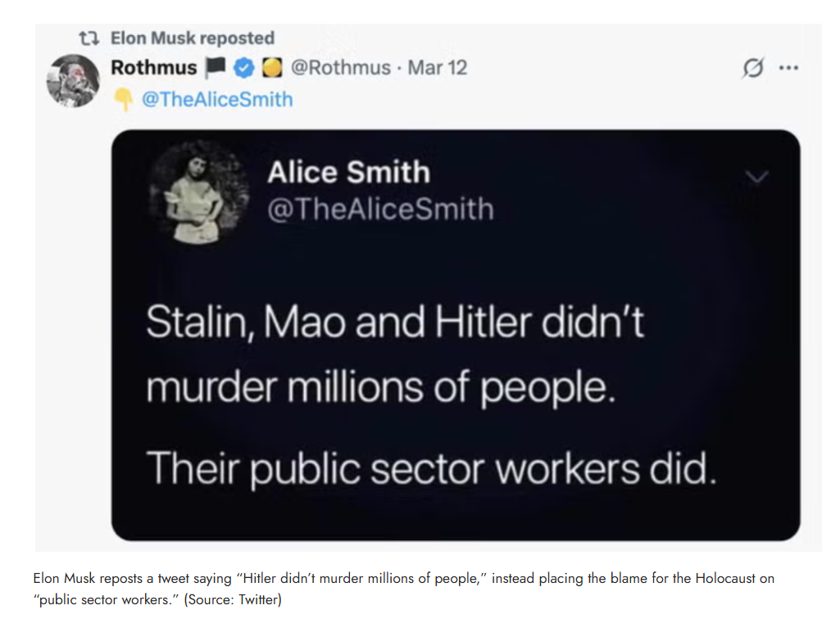Click the Rothmus display name
Screen dimensions: 840x619
pyautogui.click(x=154, y=67)
